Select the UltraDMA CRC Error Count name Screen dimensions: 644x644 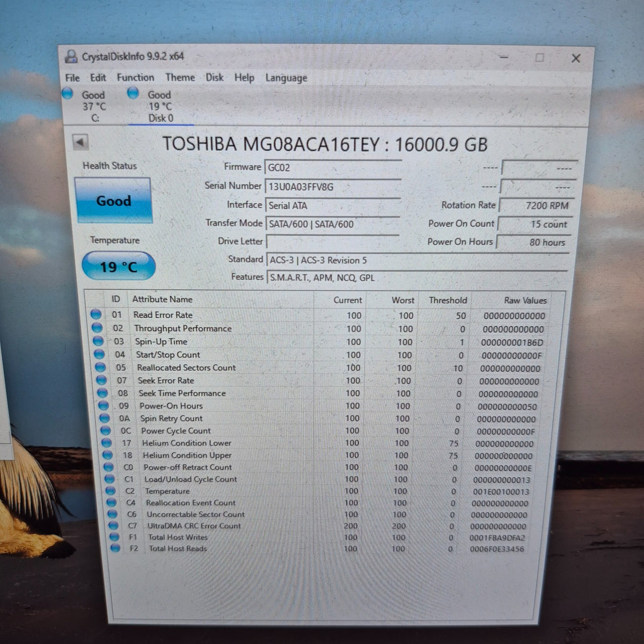point(194,526)
